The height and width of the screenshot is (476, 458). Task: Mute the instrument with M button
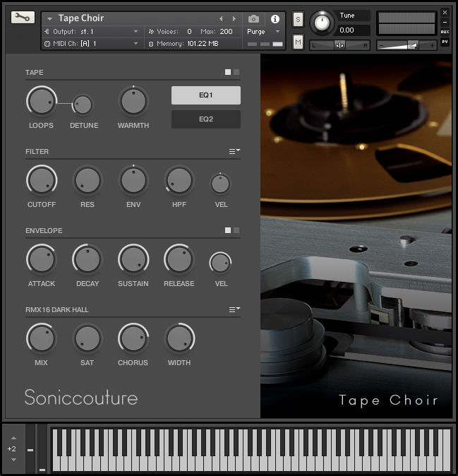click(298, 42)
